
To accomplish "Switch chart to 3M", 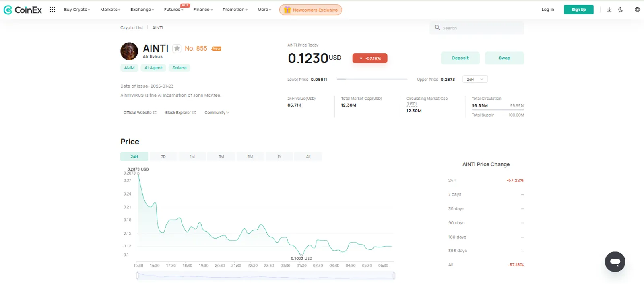I will point(221,156).
